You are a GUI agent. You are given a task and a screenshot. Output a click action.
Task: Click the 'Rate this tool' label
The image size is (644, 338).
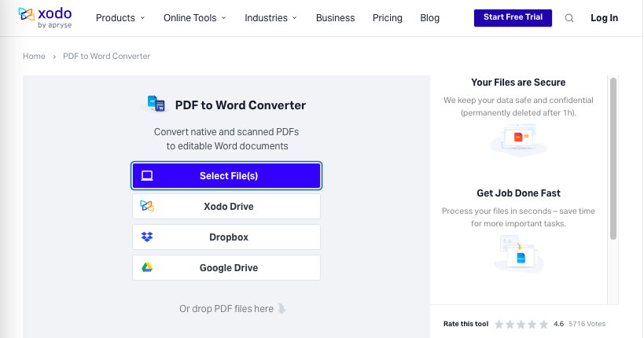point(466,324)
